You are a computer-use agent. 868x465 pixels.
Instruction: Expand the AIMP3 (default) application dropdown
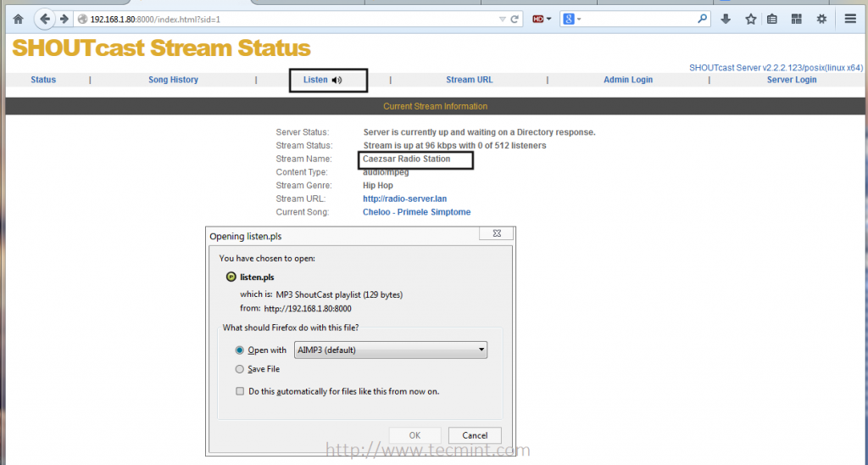click(391, 350)
